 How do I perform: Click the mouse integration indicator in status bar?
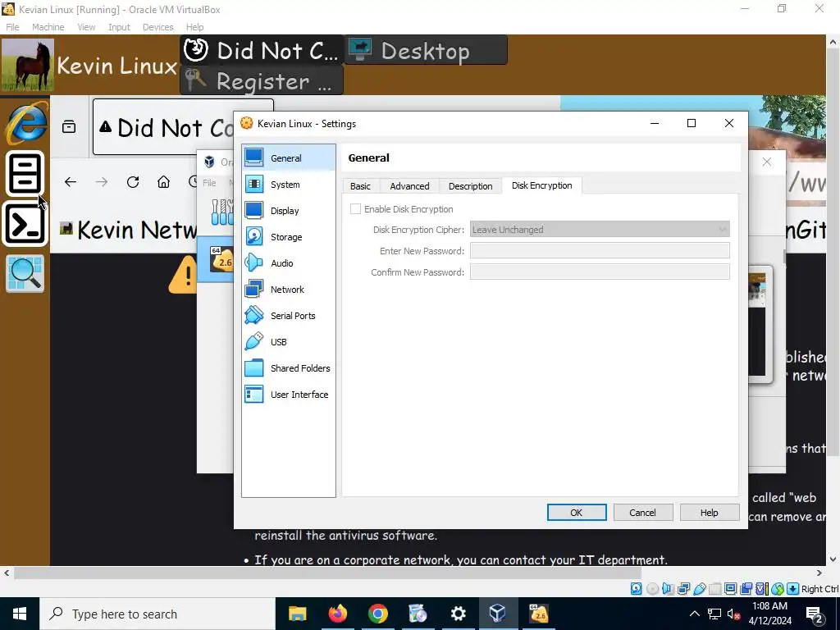pos(778,589)
